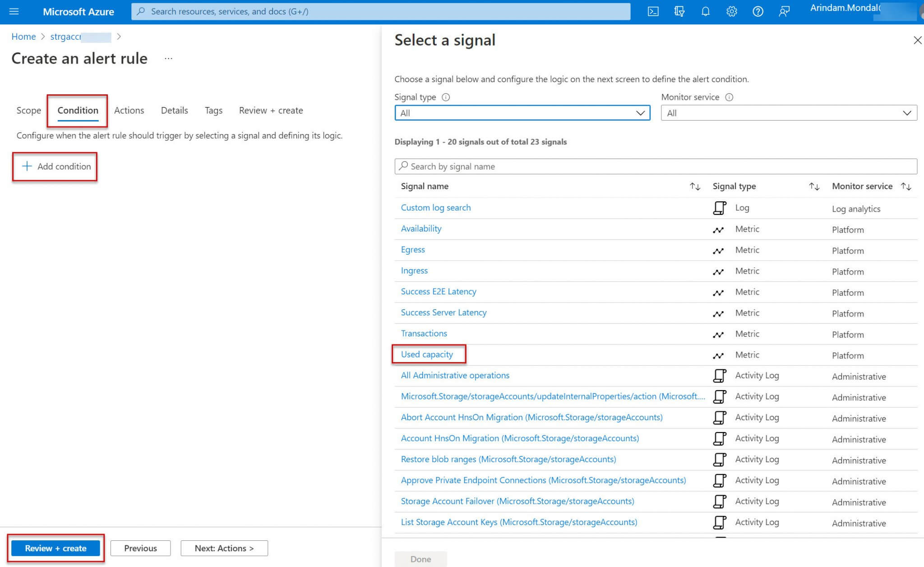Image resolution: width=924 pixels, height=567 pixels.
Task: Switch to the Details tab
Action: coord(174,111)
